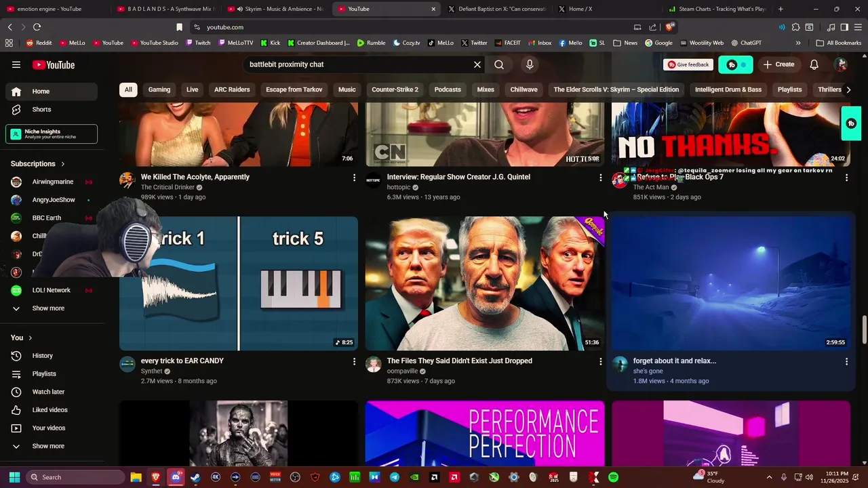Expand the Subscriptions section chevron

pos(63,164)
